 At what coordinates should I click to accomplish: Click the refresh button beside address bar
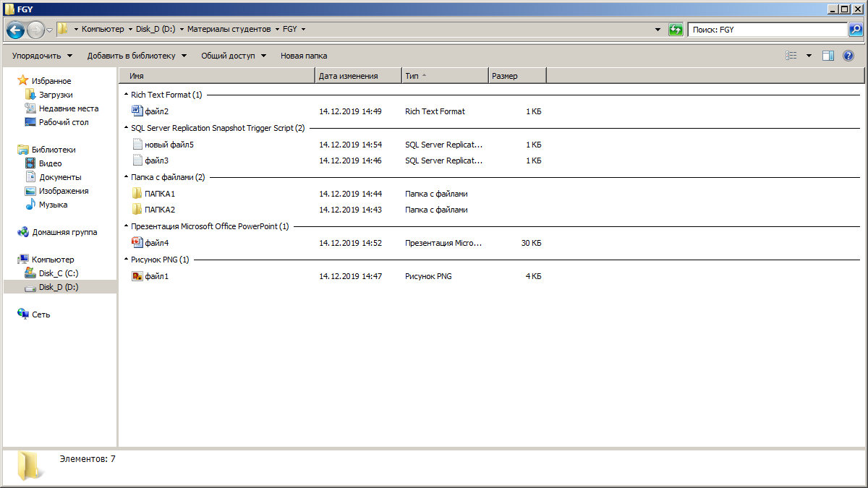pyautogui.click(x=676, y=30)
